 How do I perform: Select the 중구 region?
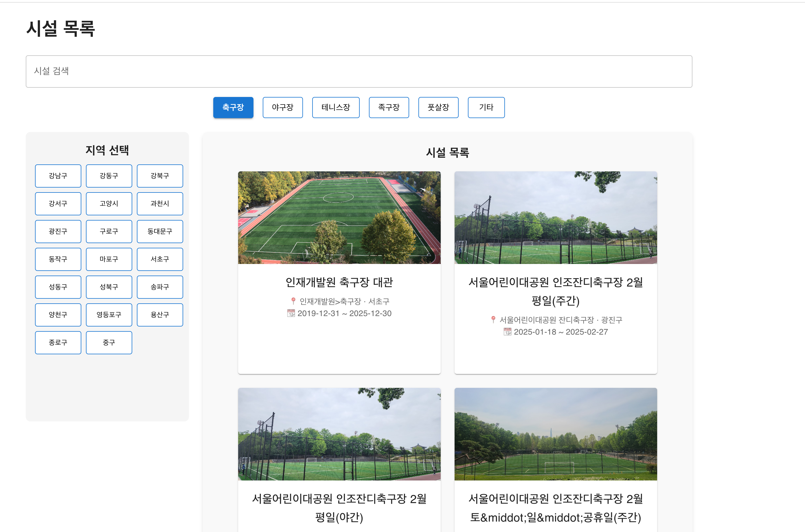(x=109, y=343)
